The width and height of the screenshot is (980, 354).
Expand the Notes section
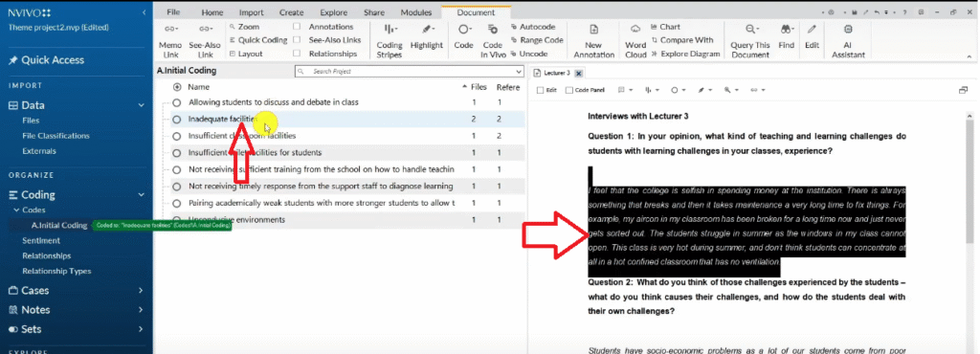[142, 310]
